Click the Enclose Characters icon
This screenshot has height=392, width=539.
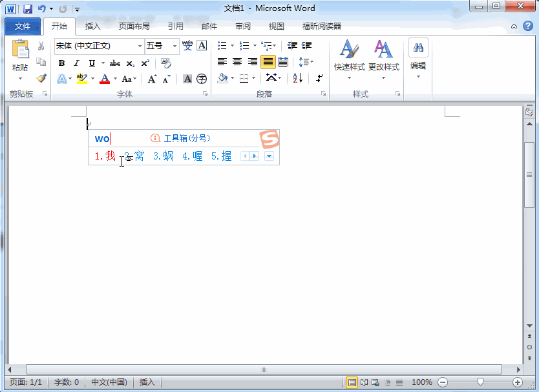click(202, 79)
